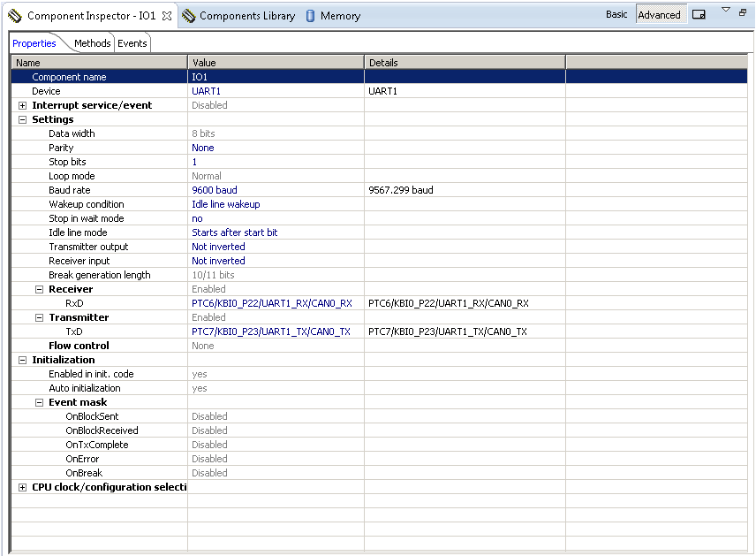Click the Name column header
The width and height of the screenshot is (756, 556).
click(x=99, y=63)
